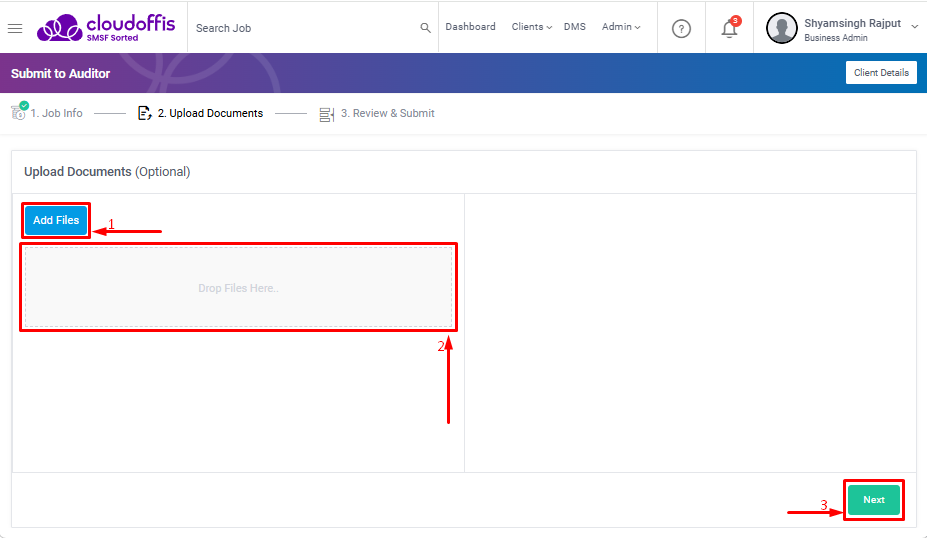Open the help question mark icon
Screen dimensions: 927x538
pyautogui.click(x=681, y=28)
